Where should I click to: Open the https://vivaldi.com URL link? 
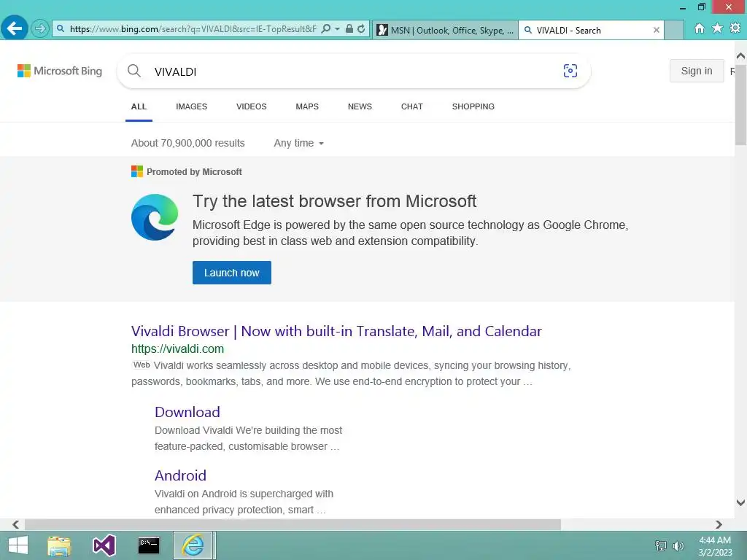(177, 349)
